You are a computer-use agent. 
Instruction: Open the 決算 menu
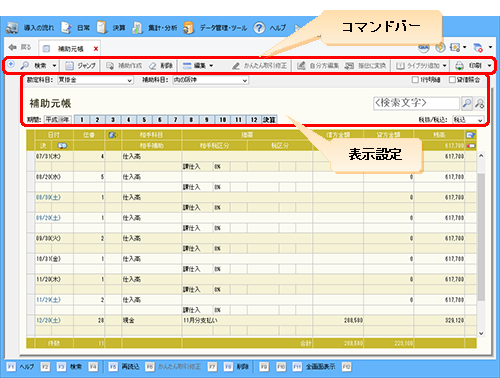coord(111,28)
